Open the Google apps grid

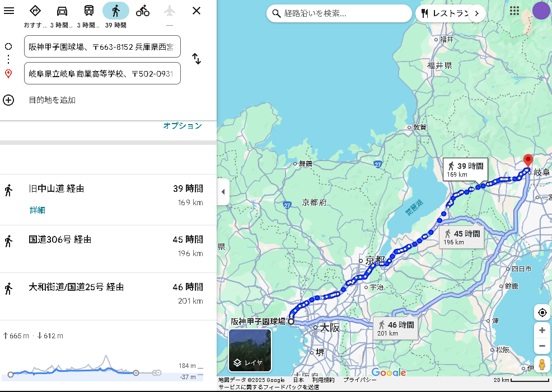[514, 11]
